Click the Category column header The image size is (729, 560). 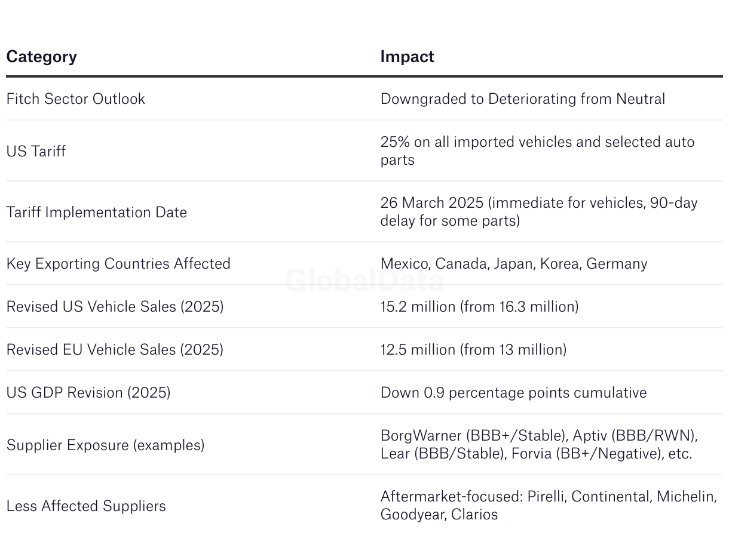click(42, 57)
